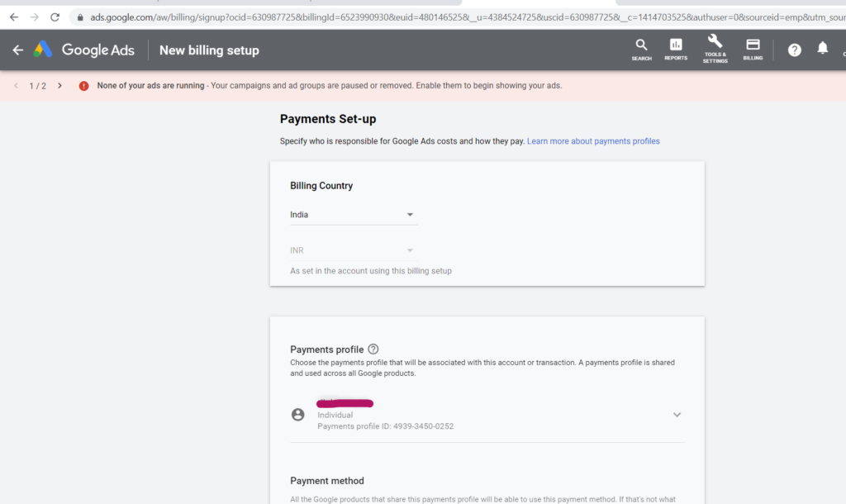Click the red alert error icon

83,86
